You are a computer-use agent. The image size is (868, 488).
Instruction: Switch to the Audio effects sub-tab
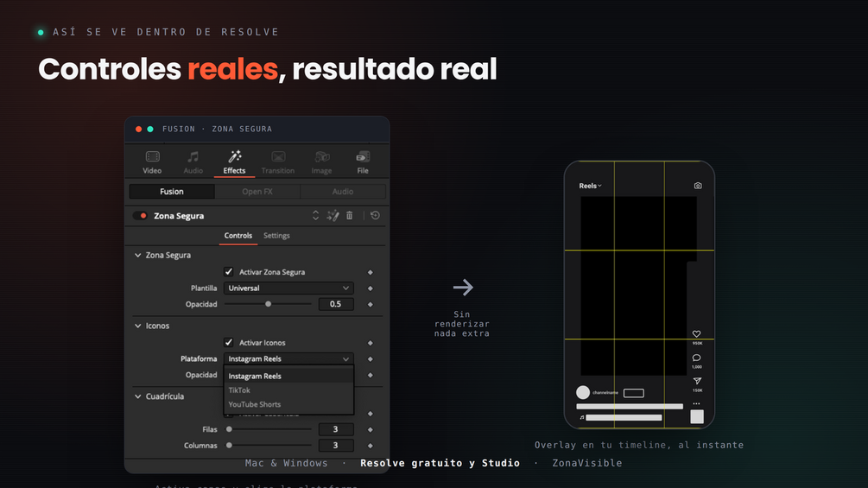(343, 192)
